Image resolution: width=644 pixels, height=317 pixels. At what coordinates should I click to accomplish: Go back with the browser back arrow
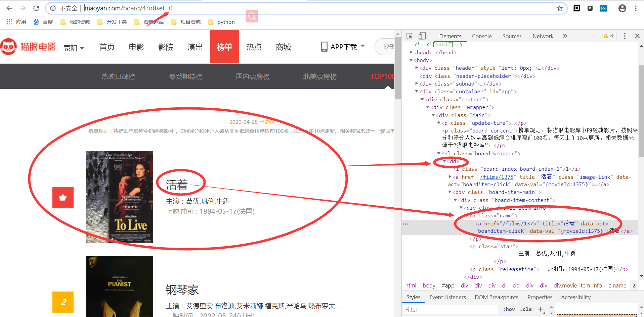click(9, 8)
